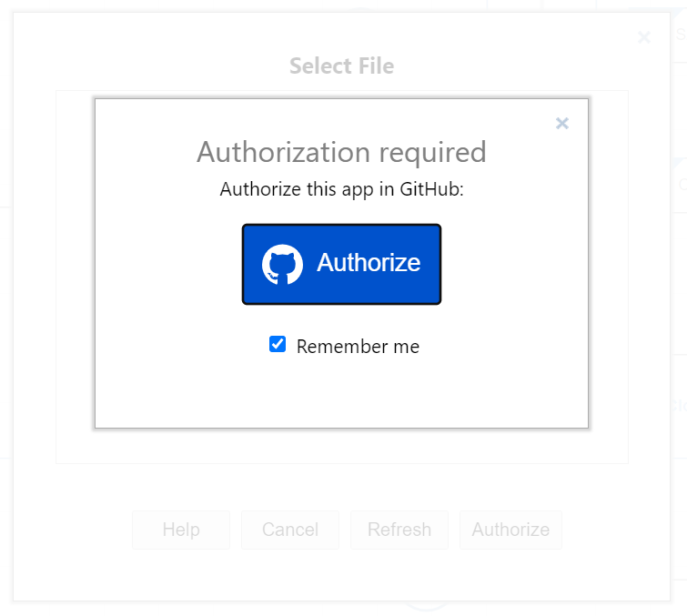Click the "Select File" dialog title
This screenshot has width=687, height=616.
[x=341, y=66]
